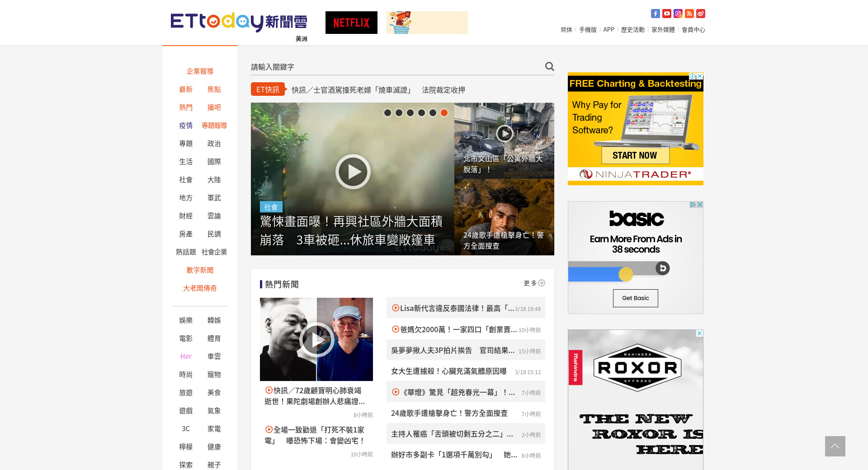Click the Get Basic button
Image resolution: width=868 pixels, height=470 pixels.
coord(635,298)
